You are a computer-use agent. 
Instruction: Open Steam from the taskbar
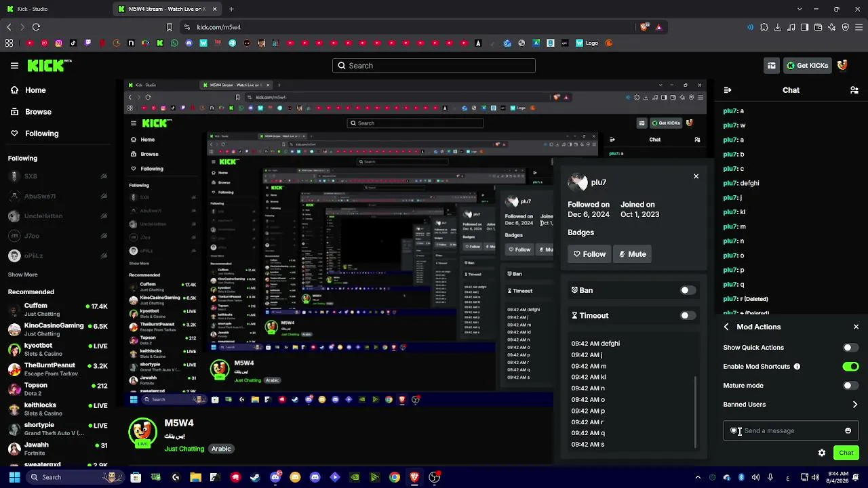(x=255, y=477)
